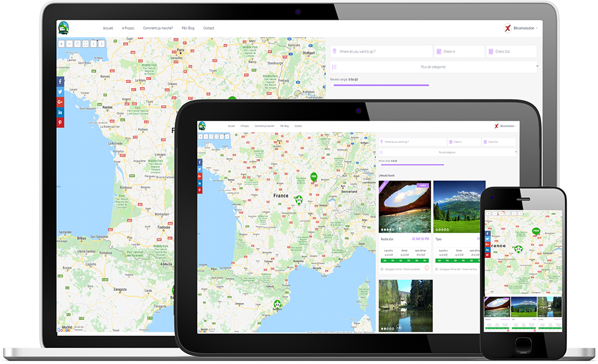
Task: Click the Tipro green availability bar
Action: point(458,261)
